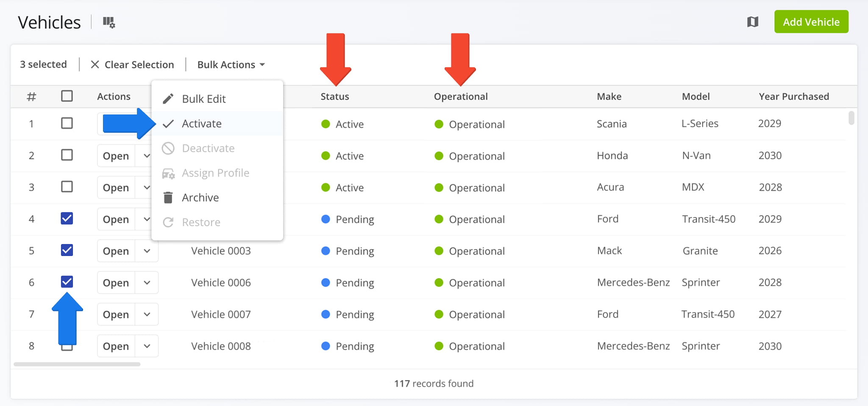Viewport: 868px width, 406px height.
Task: Uncheck the checkbox for row 6
Action: 67,281
